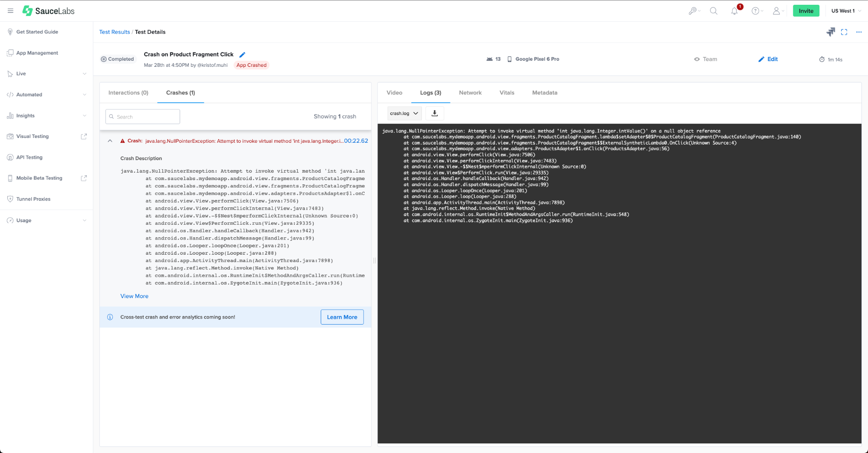Expand the Usage sidebar section
The width and height of the screenshot is (868, 453).
46,220
